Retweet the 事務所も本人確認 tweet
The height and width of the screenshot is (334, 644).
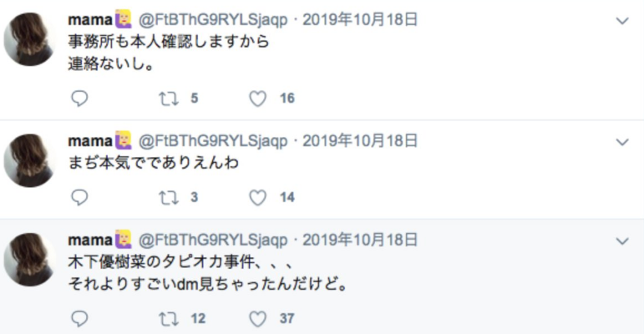tap(170, 99)
